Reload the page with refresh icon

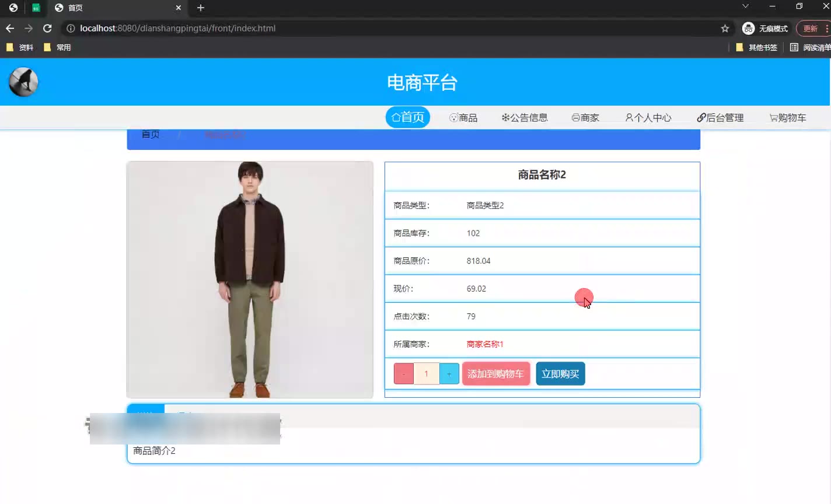pos(47,28)
